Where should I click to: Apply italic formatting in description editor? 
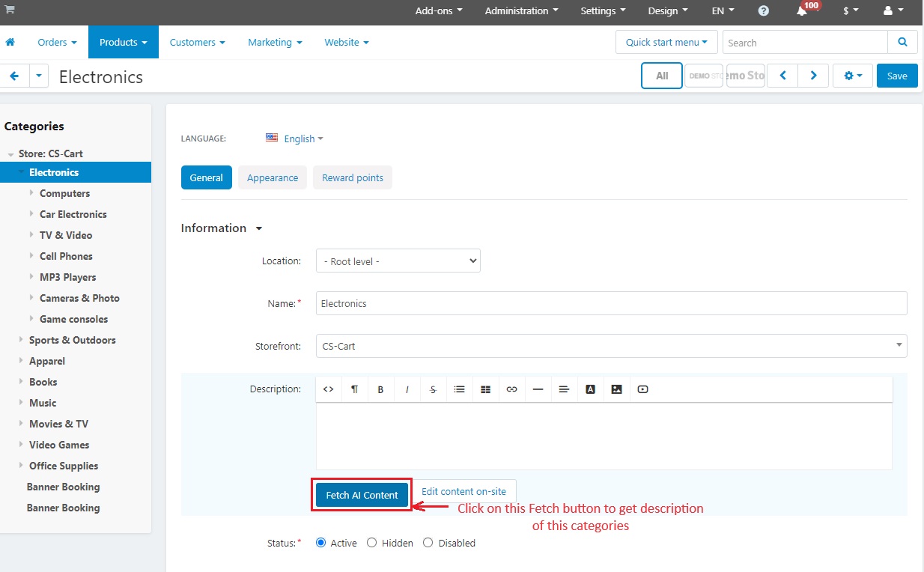(407, 389)
